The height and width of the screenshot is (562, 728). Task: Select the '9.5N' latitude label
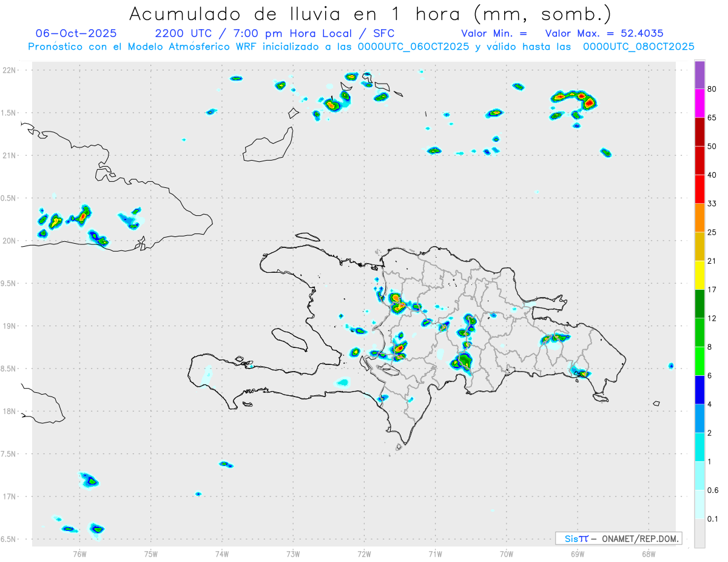click(x=8, y=283)
